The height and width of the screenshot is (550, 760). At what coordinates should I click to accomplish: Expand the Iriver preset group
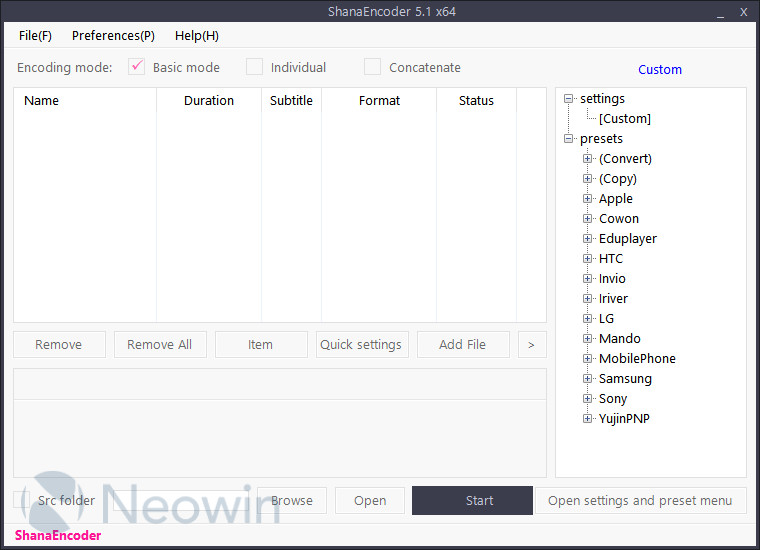(x=587, y=299)
